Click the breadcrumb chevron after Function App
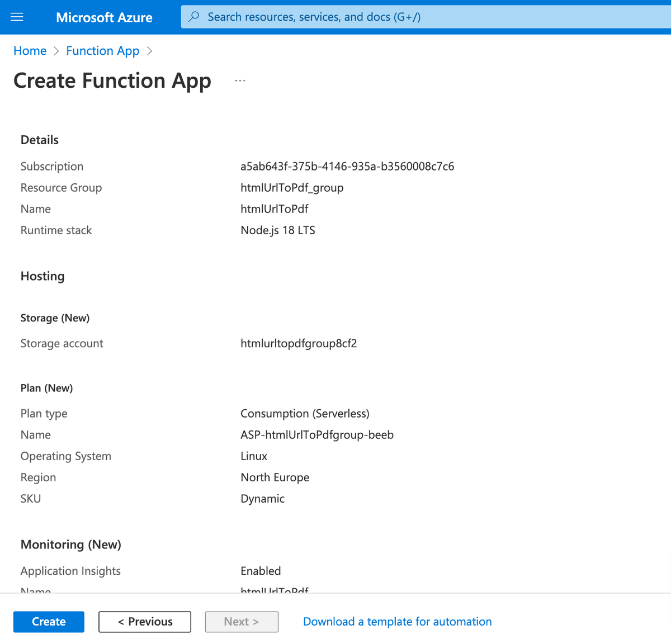The height and width of the screenshot is (644, 671). coord(149,51)
